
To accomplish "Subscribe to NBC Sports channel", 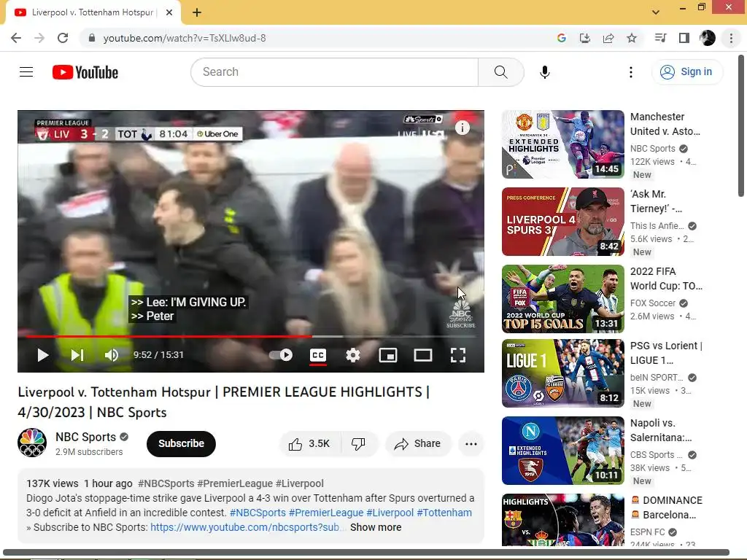I will 181,444.
